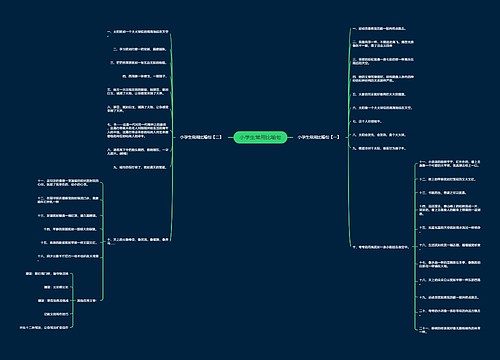Click item 五 under branch【一】 on the right
The image size is (500, 360).
(x=379, y=94)
